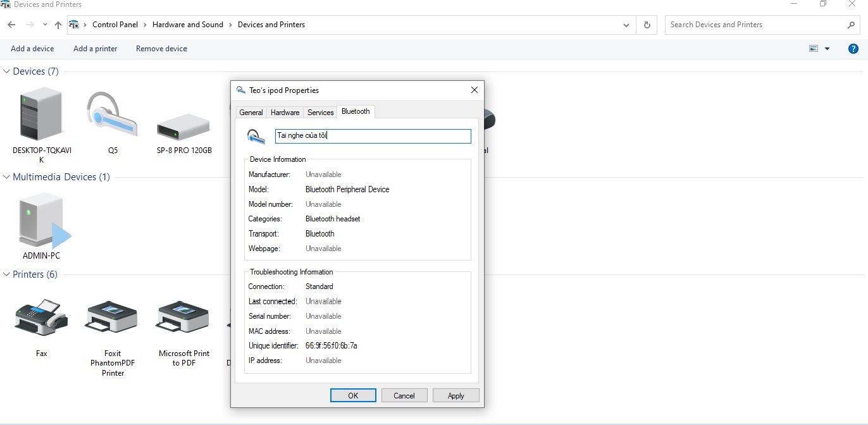Switch to the Hardware tab
The height and width of the screenshot is (425, 868).
click(x=285, y=113)
